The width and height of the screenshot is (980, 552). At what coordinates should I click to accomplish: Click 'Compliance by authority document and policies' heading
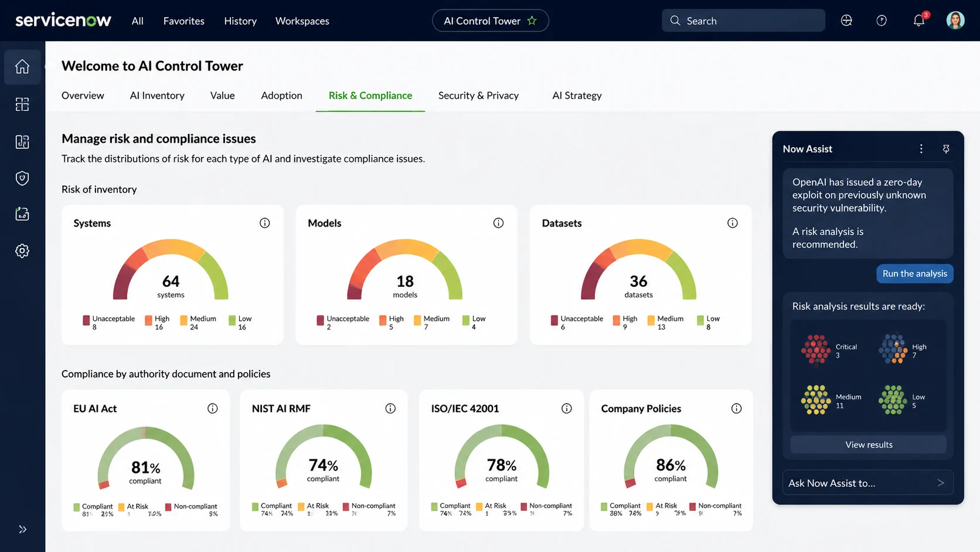point(166,374)
